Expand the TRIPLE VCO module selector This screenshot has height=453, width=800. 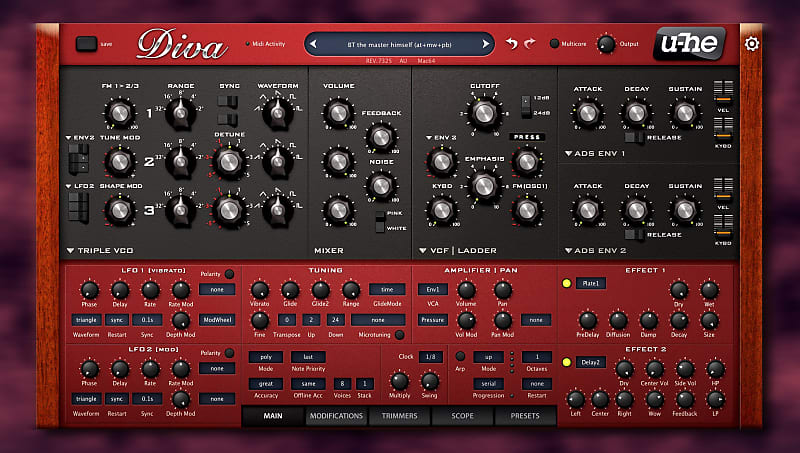point(71,250)
